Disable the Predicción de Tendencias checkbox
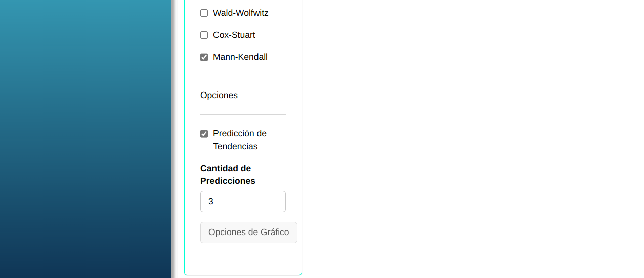Screen dimensions: 644x278 tap(204, 134)
